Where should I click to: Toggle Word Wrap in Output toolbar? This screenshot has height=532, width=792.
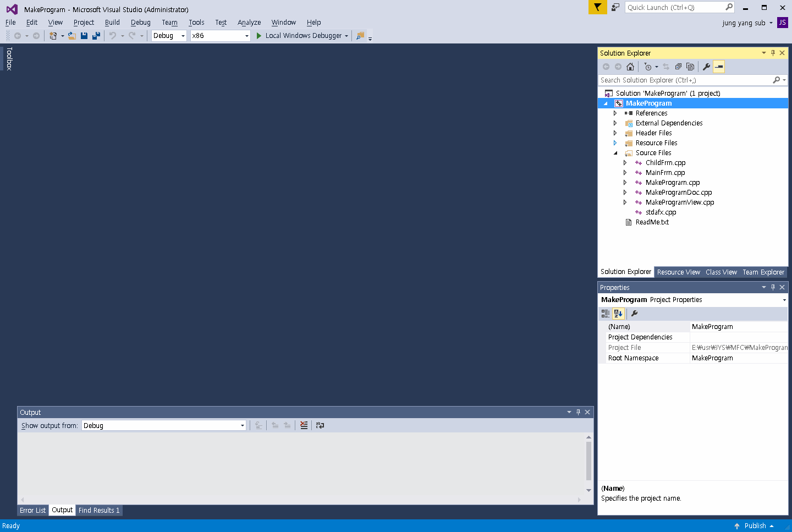pyautogui.click(x=320, y=425)
